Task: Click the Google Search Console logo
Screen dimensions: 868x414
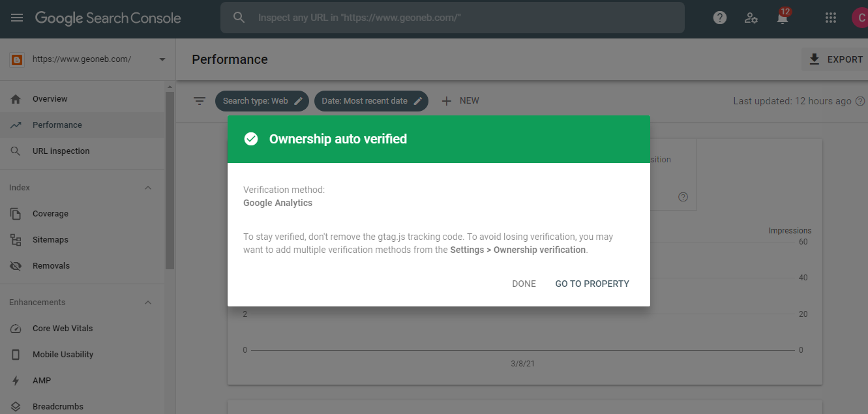Action: [108, 18]
